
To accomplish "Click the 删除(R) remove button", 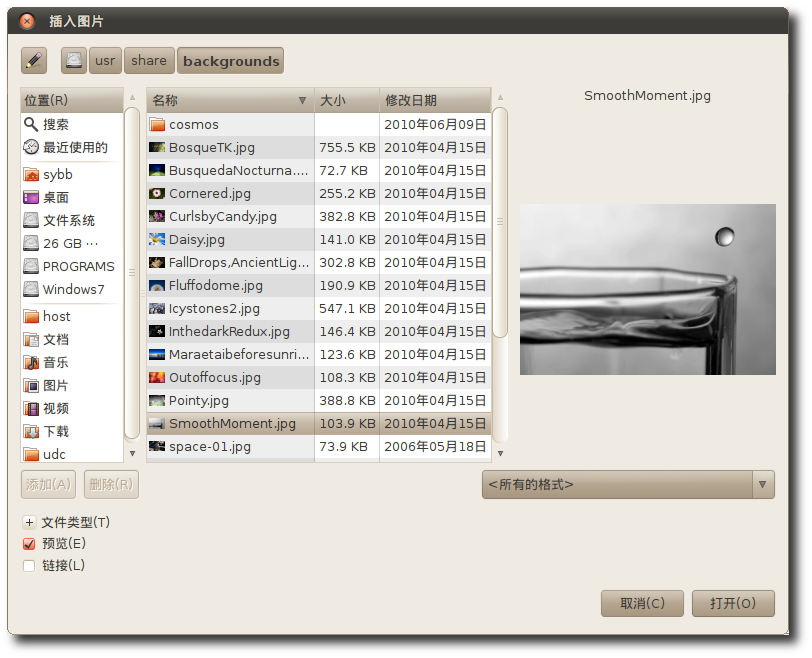I will click(111, 485).
